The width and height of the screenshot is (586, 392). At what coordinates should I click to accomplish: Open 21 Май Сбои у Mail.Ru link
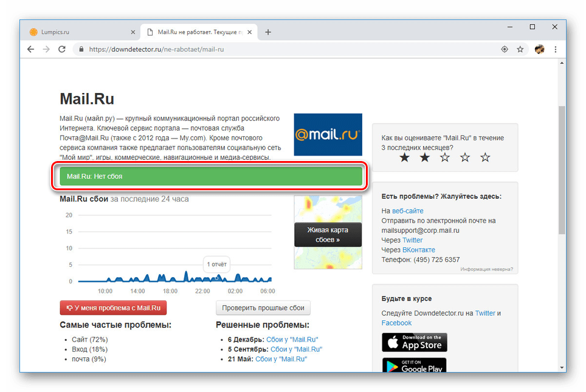[281, 359]
